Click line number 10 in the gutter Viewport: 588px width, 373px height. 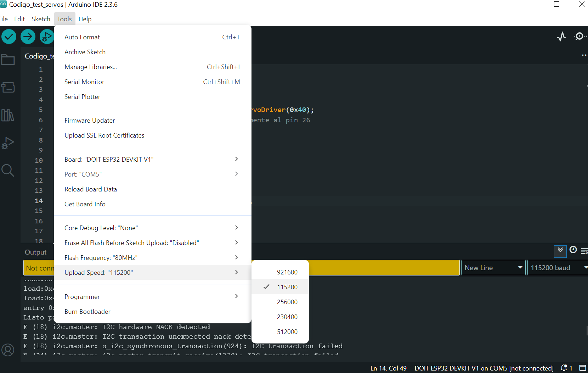pyautogui.click(x=39, y=160)
